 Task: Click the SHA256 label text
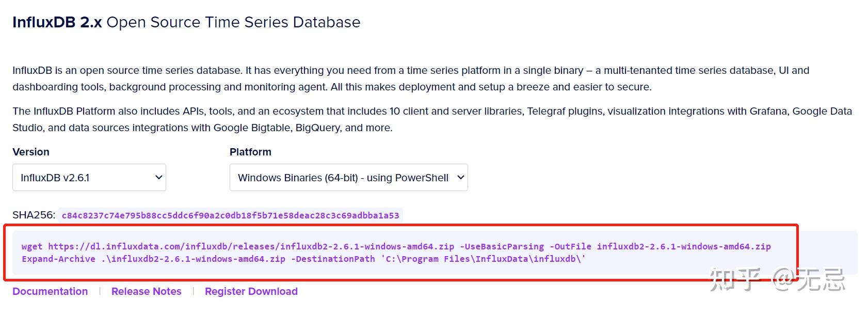point(34,215)
